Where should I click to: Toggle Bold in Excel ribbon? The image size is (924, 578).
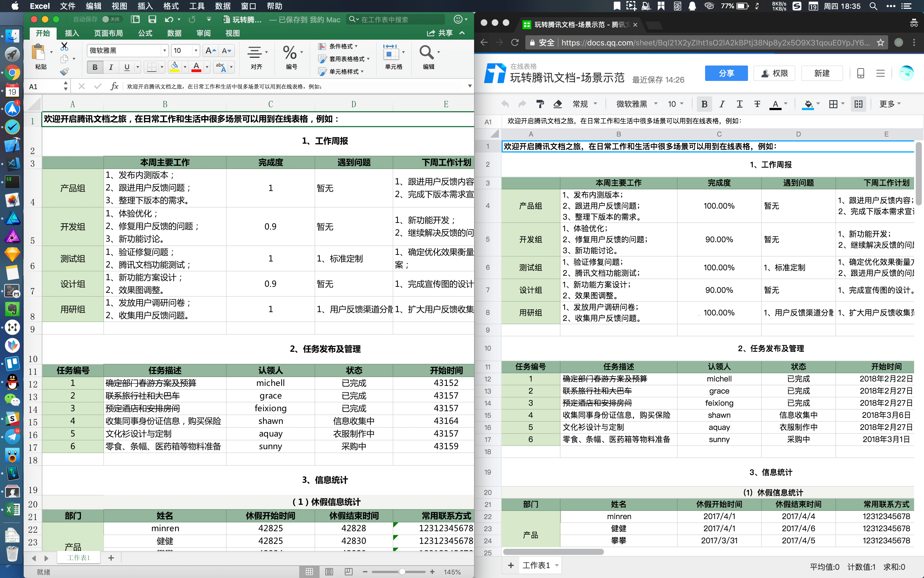pos(95,67)
